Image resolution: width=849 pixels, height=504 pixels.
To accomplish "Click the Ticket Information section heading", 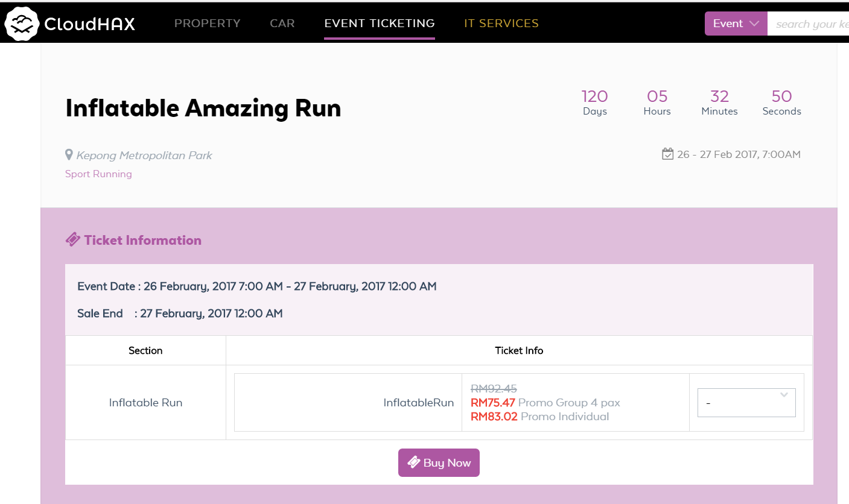I will tap(143, 240).
